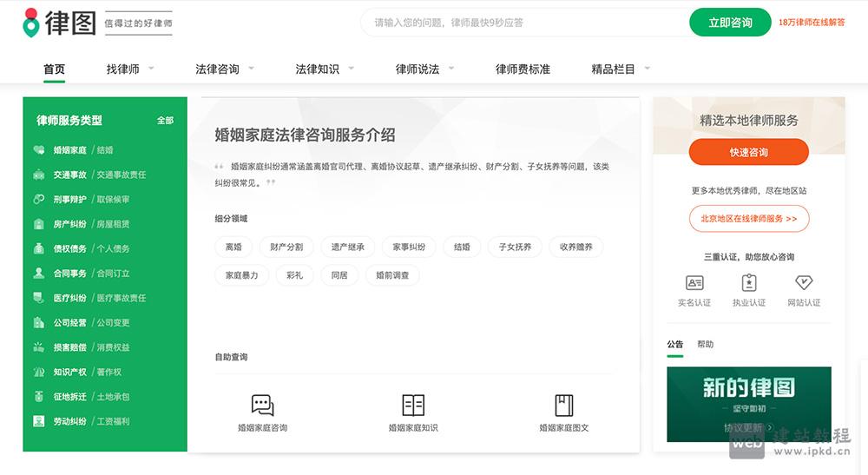This screenshot has height=475, width=868.
Task: Select the 遗产继承 tag
Action: pos(348,247)
